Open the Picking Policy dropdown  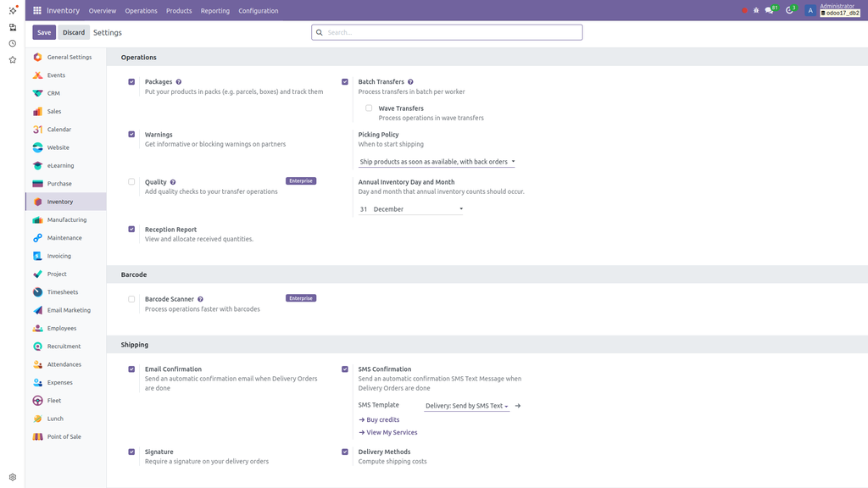(x=436, y=161)
